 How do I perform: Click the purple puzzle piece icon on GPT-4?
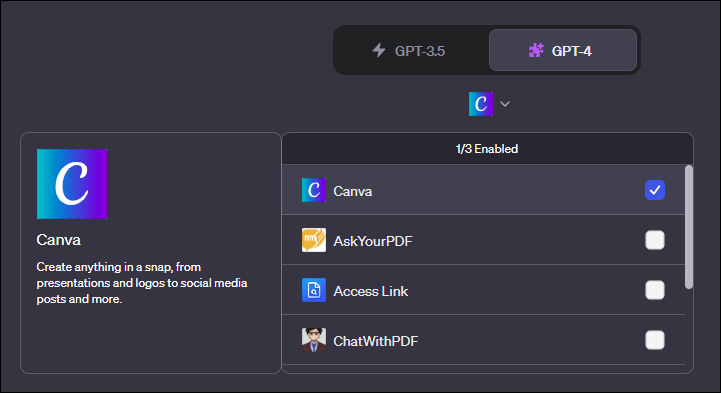pos(536,50)
